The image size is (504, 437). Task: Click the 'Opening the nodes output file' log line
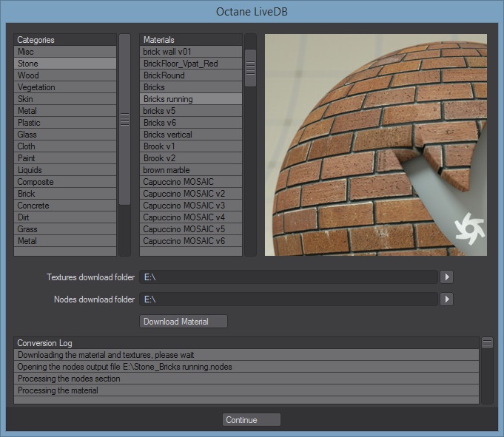(x=246, y=367)
